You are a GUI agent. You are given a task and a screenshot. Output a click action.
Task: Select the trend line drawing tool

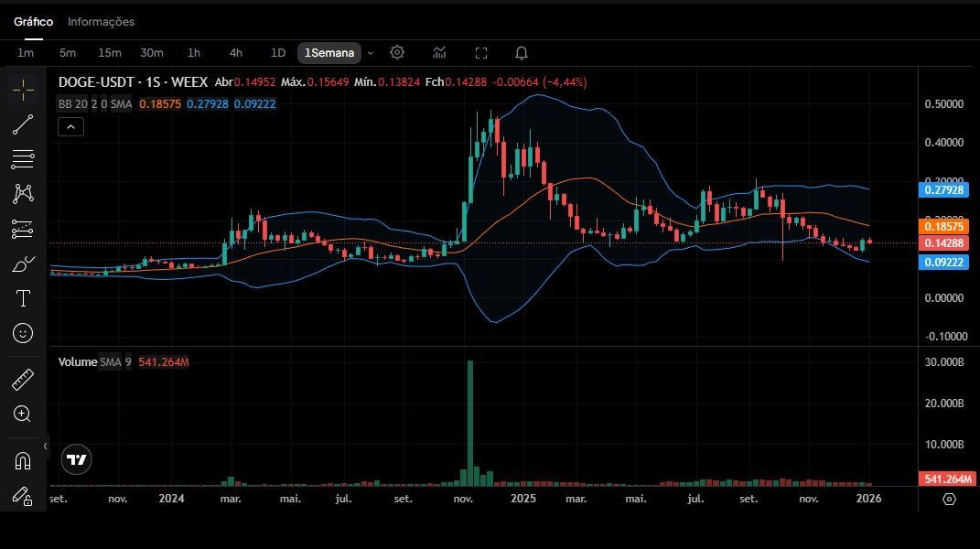[23, 124]
